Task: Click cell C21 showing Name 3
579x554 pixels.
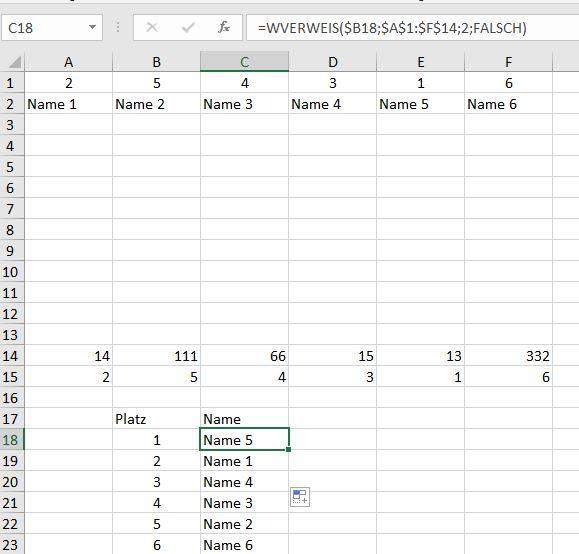Action: (x=244, y=503)
